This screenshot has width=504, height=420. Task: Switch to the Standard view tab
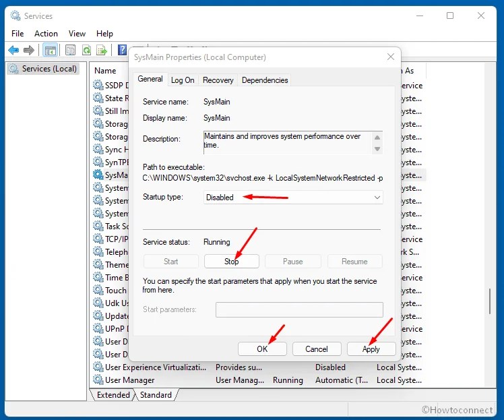pos(156,394)
